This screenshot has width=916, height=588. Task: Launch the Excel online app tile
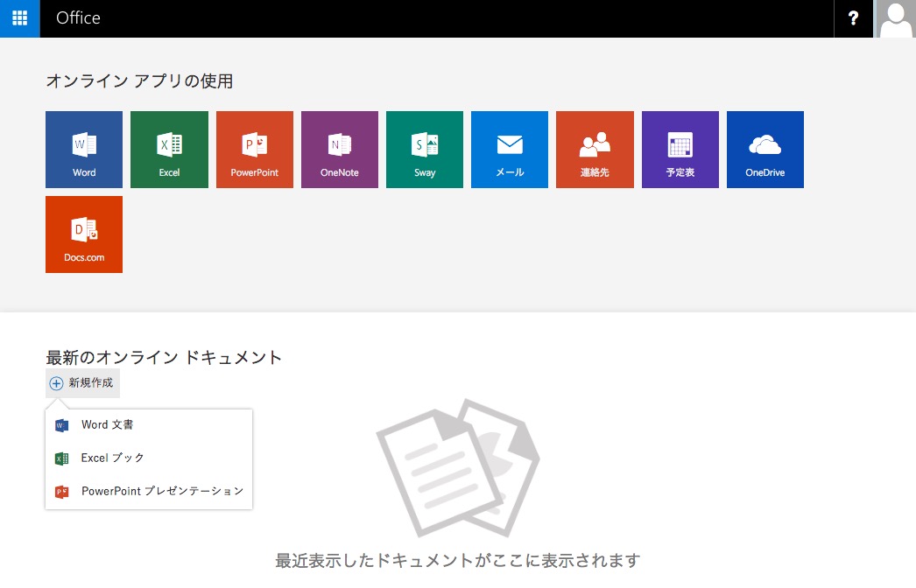tap(169, 150)
